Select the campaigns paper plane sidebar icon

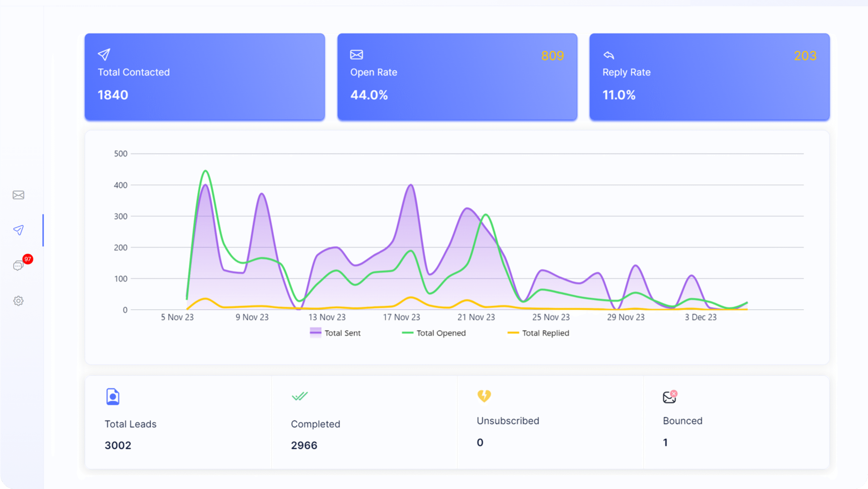[x=18, y=230]
